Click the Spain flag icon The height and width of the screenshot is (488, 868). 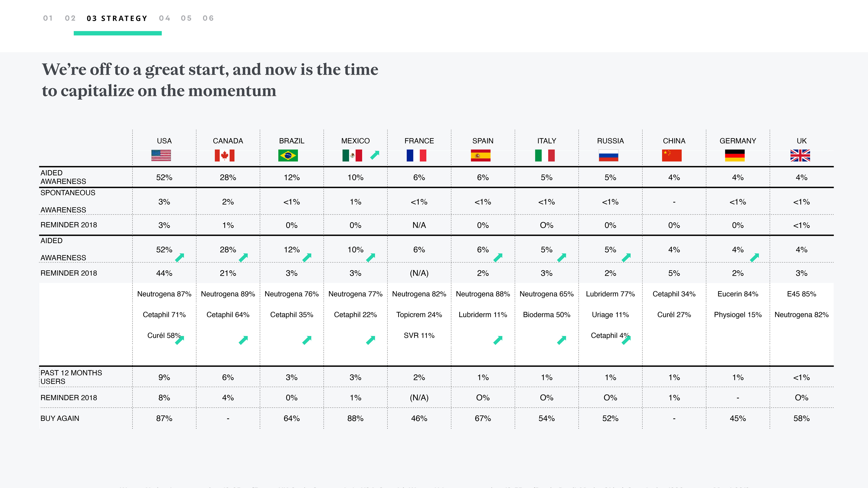(481, 156)
